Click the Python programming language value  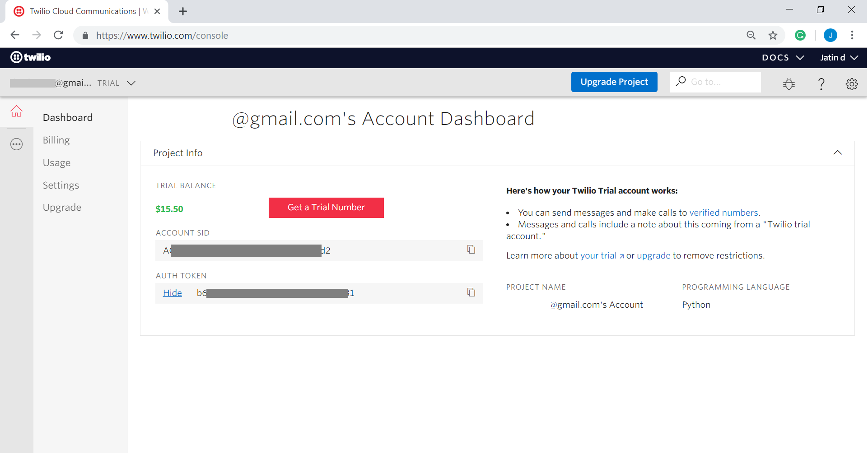click(696, 305)
